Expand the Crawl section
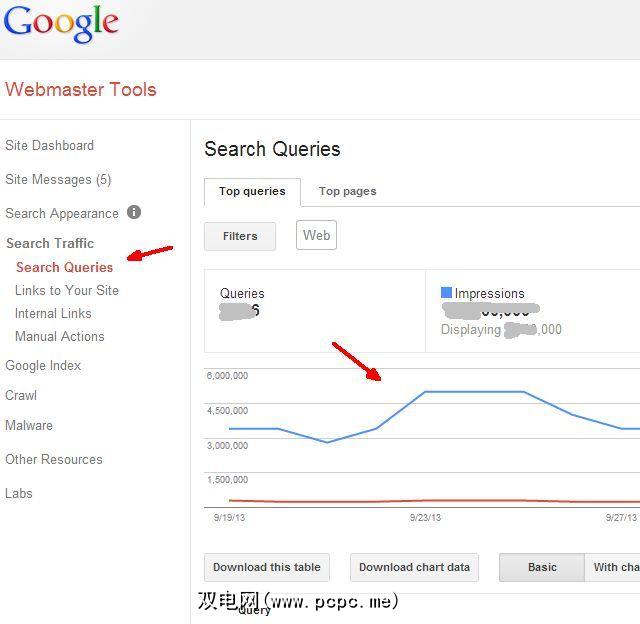Viewport: 640px width, 624px height. (x=21, y=395)
